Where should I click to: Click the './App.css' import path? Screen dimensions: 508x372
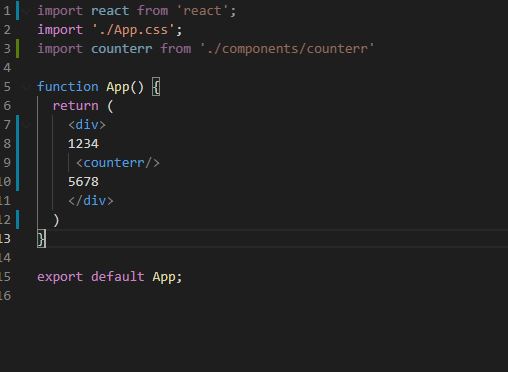(x=134, y=30)
